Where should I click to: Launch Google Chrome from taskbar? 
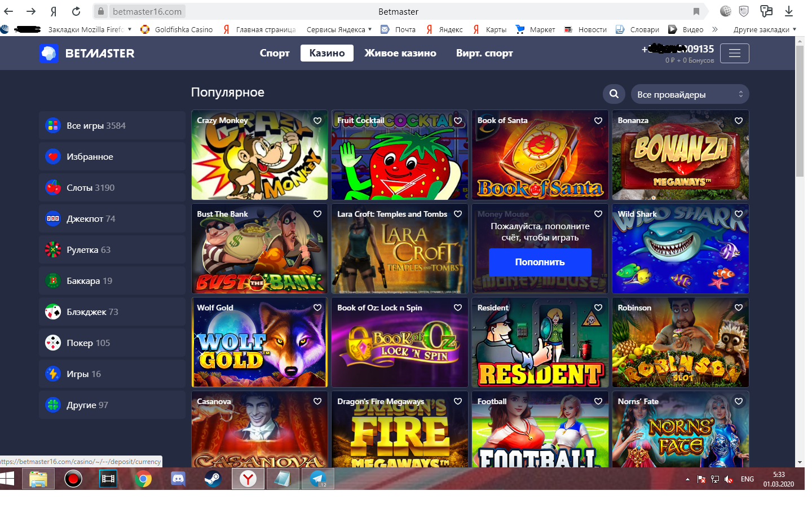point(143,479)
